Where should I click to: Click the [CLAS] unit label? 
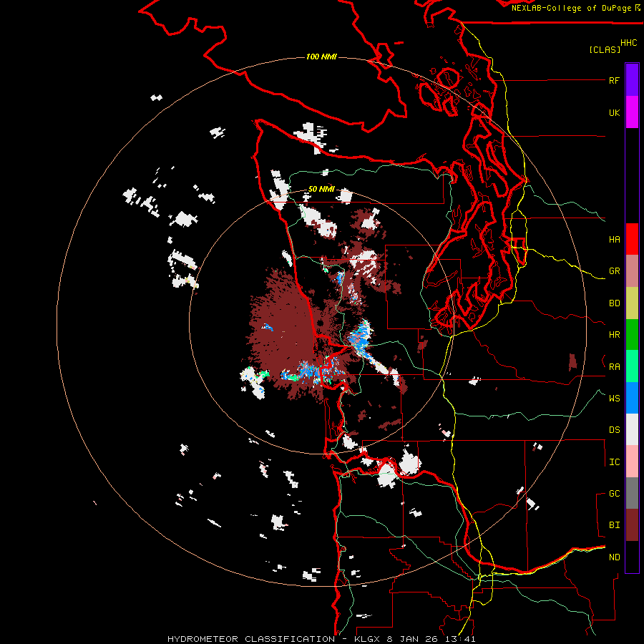tap(605, 49)
